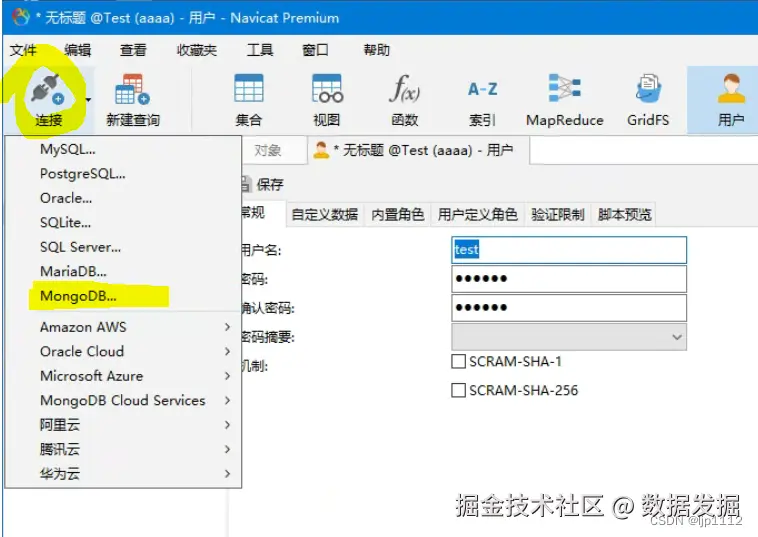Open the 收藏夹 (Favorites) menu
This screenshot has height=537, width=758.
pos(196,50)
